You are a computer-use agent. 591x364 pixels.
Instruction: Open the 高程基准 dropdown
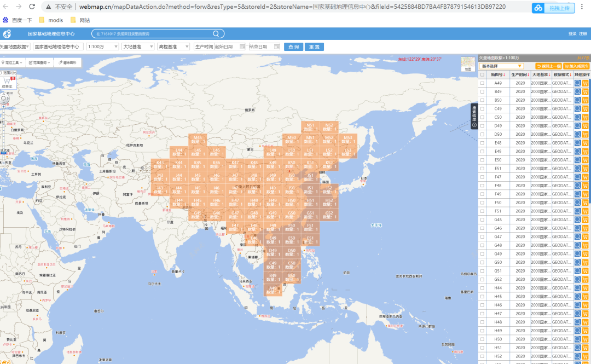pos(173,47)
